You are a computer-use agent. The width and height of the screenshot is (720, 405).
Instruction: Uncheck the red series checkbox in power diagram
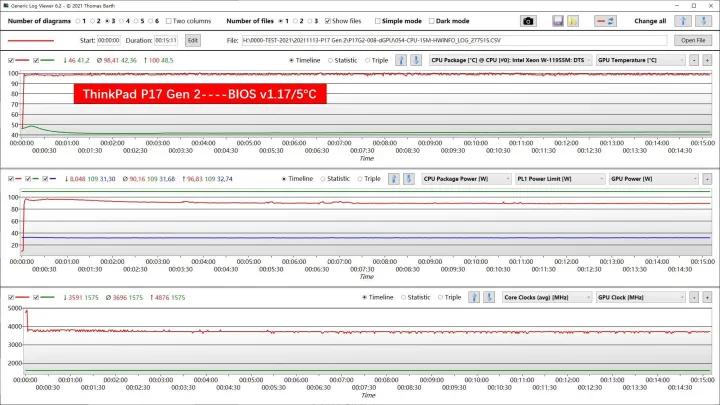pos(10,179)
